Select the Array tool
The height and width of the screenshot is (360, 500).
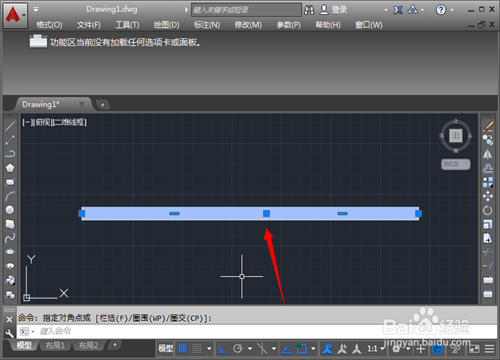488,182
